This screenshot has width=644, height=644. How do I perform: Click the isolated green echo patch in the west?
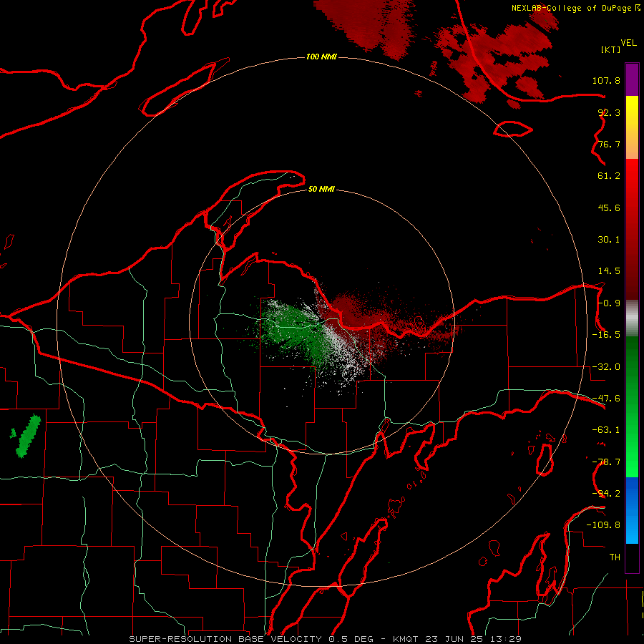pyautogui.click(x=28, y=436)
